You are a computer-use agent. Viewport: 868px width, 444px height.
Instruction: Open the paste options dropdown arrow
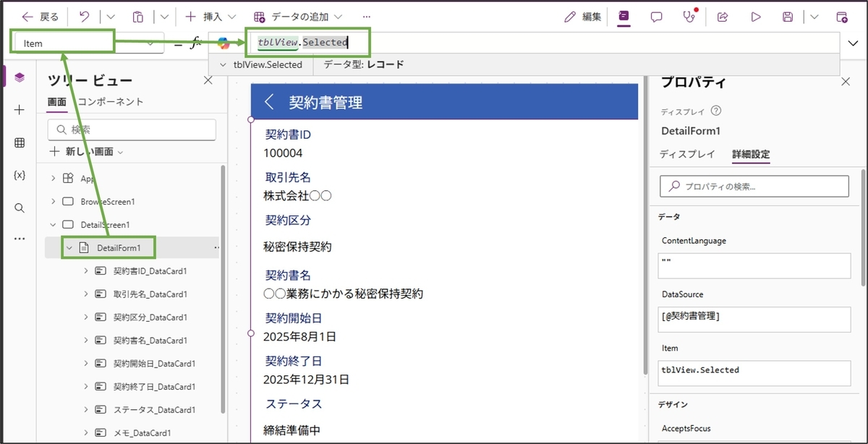click(164, 16)
